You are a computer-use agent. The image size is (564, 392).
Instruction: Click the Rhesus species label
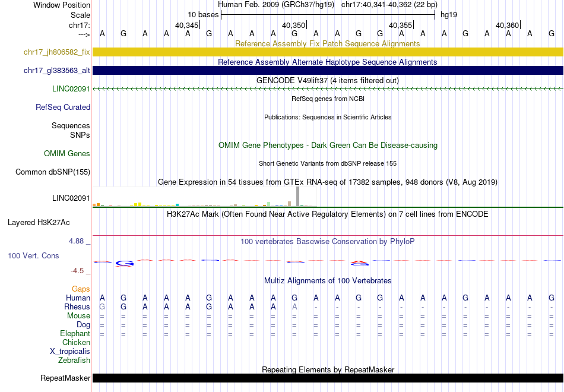click(77, 306)
